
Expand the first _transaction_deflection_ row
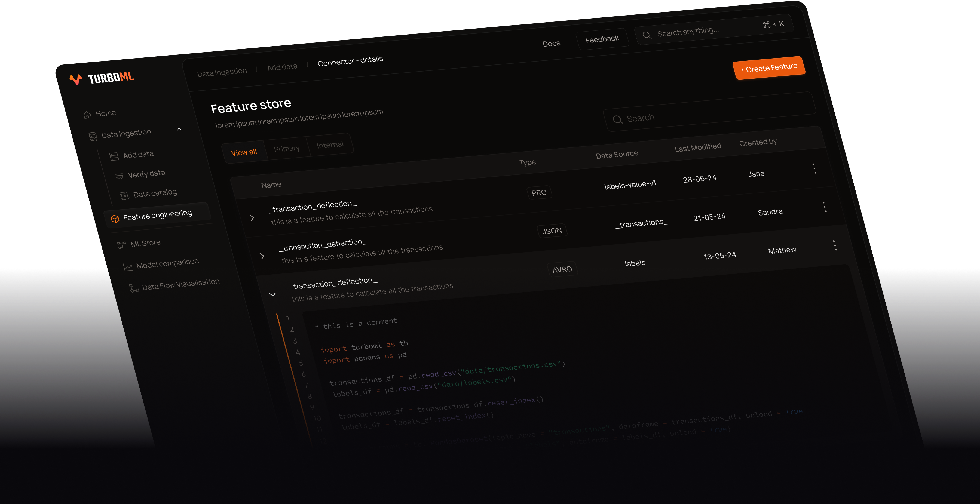tap(252, 218)
